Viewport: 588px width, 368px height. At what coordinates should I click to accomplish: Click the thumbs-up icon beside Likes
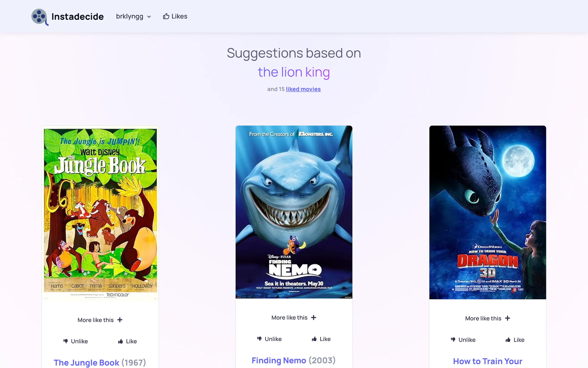(166, 16)
